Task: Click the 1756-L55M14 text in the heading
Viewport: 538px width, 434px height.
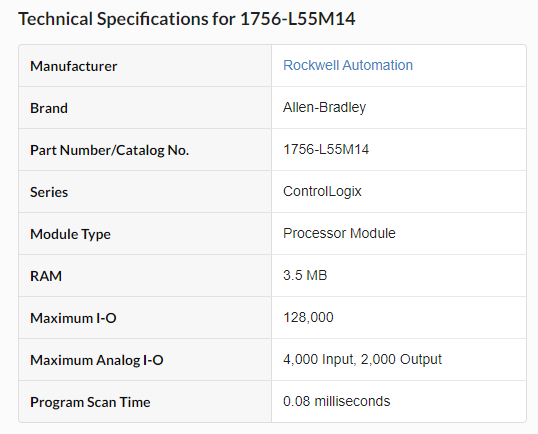Action: [x=298, y=19]
